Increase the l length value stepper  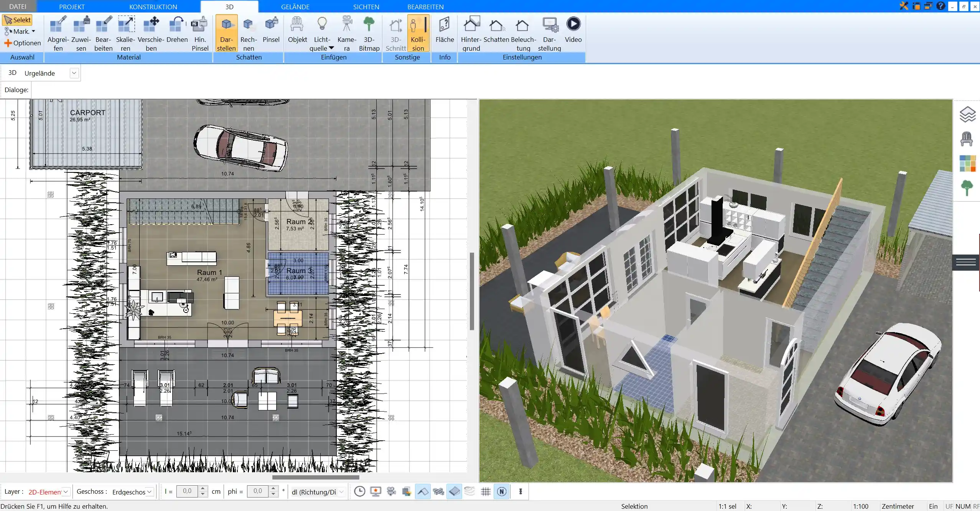click(x=203, y=488)
